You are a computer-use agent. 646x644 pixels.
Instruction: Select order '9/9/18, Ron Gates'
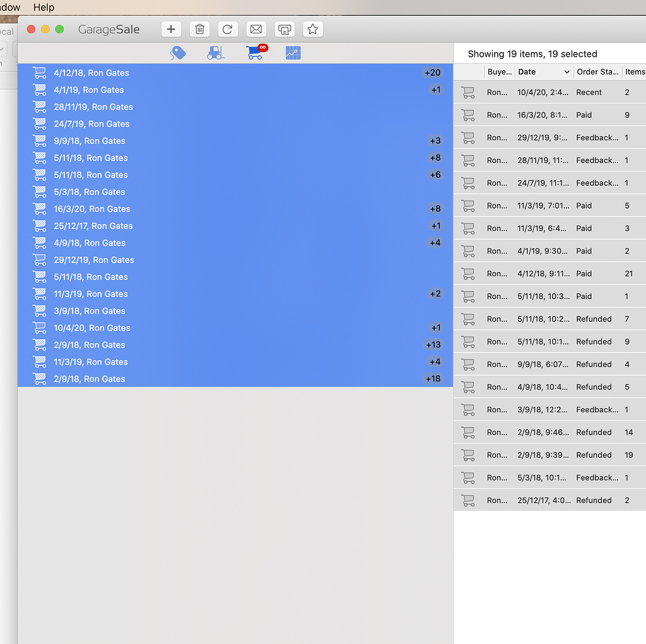click(235, 141)
